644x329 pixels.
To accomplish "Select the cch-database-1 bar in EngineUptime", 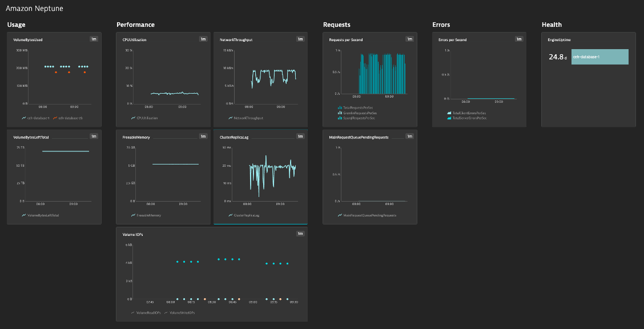I will pos(600,57).
